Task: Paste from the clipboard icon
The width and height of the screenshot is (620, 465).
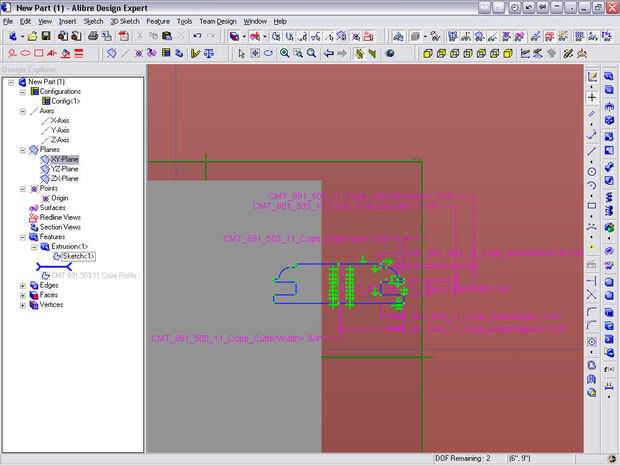Action: pos(167,36)
